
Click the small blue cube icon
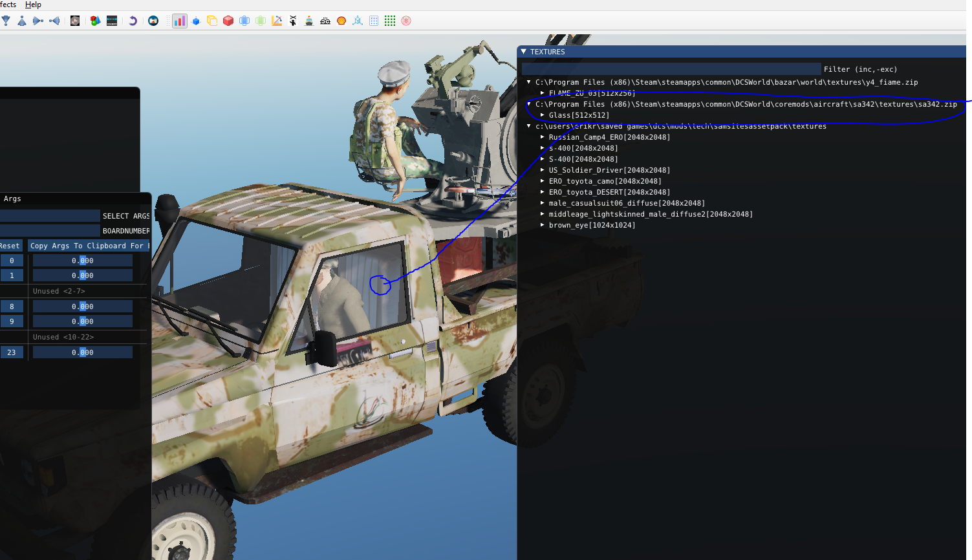pos(196,21)
